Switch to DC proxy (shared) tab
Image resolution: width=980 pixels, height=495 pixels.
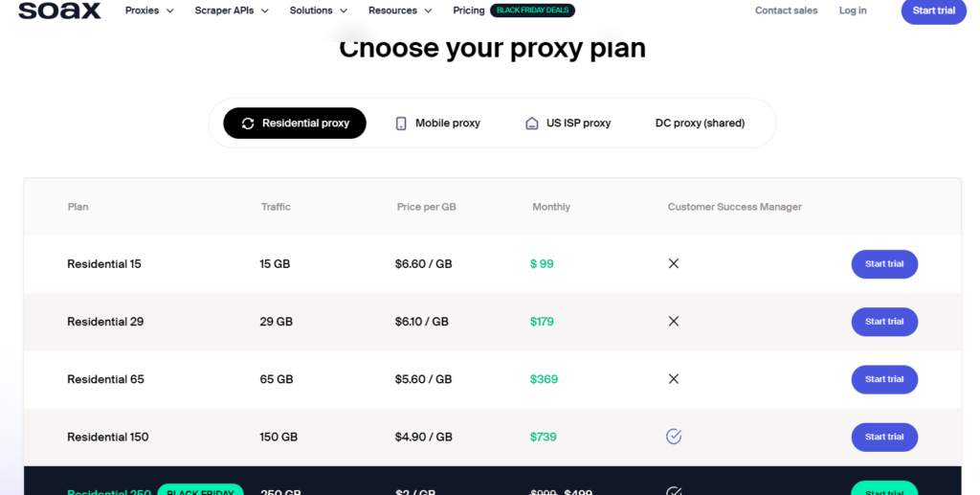700,124
